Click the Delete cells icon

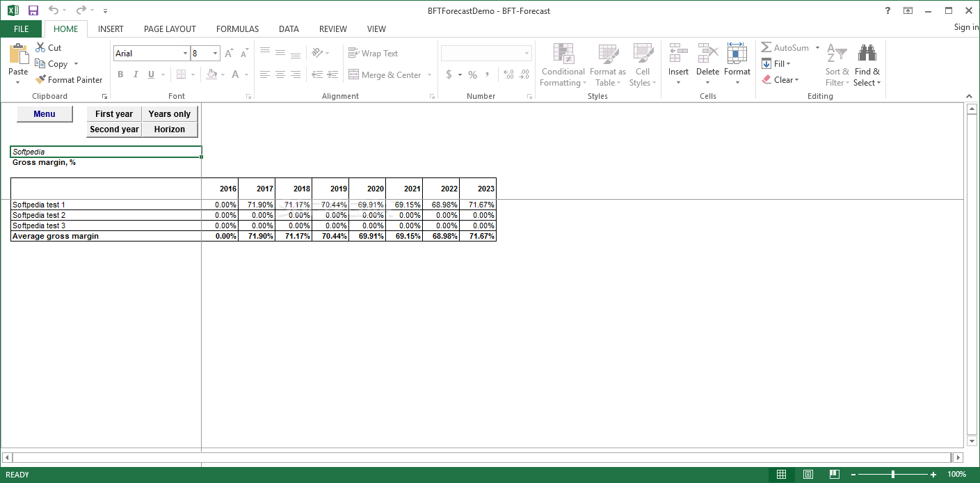point(708,53)
